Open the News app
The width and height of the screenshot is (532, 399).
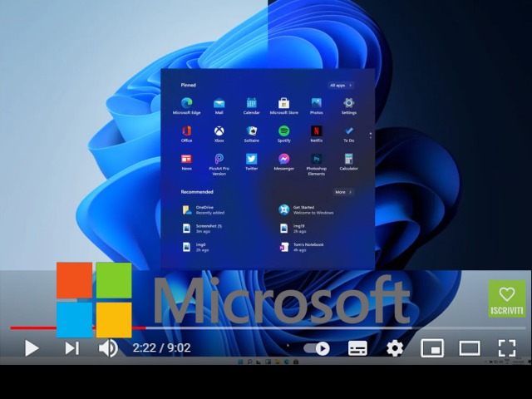pos(186,162)
